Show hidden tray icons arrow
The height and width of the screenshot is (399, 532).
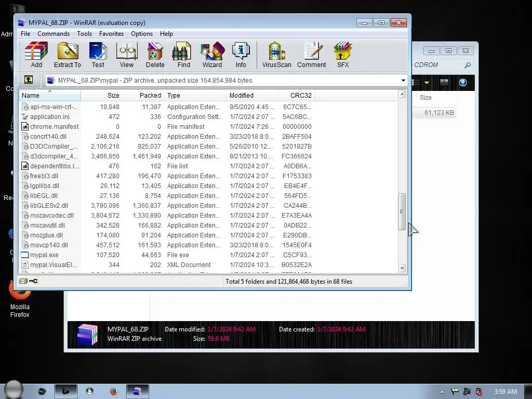pyautogui.click(x=442, y=392)
